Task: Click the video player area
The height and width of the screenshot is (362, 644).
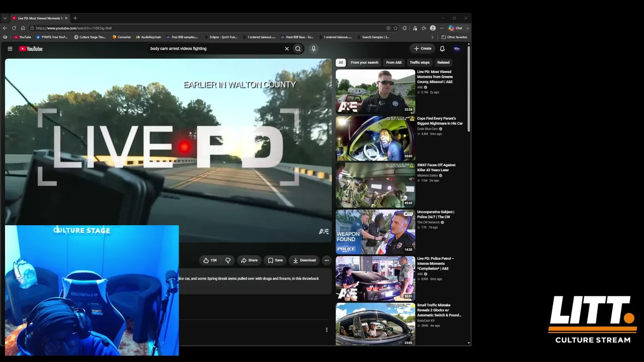Action: 169,151
